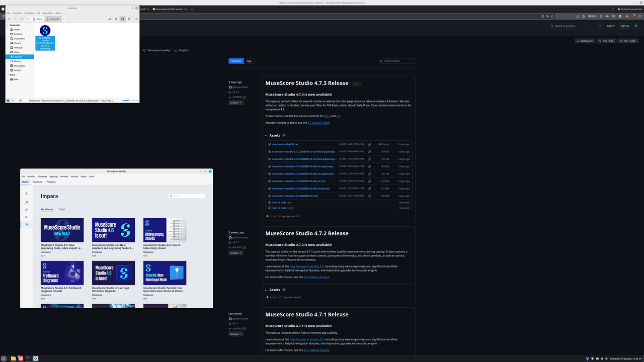This screenshot has width=644, height=362.
Task: Switch to the Pubblica tab in MuseScore
Action: 51,182
